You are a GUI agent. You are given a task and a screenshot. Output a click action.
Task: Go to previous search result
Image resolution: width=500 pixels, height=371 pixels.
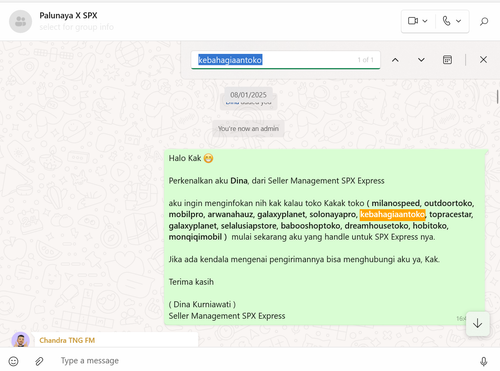(395, 60)
